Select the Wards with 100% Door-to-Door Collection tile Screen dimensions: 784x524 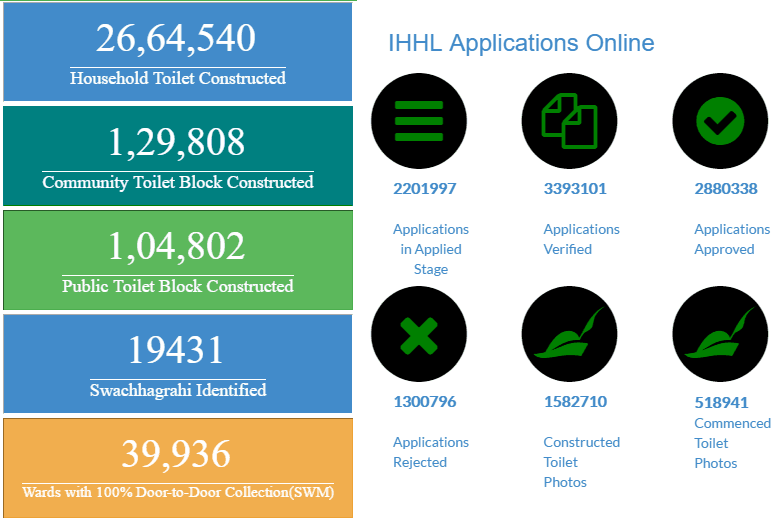pos(178,468)
